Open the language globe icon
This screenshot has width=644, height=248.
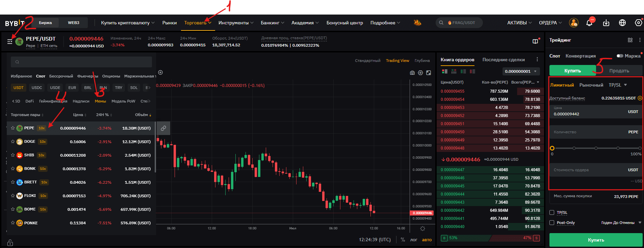click(x=622, y=23)
